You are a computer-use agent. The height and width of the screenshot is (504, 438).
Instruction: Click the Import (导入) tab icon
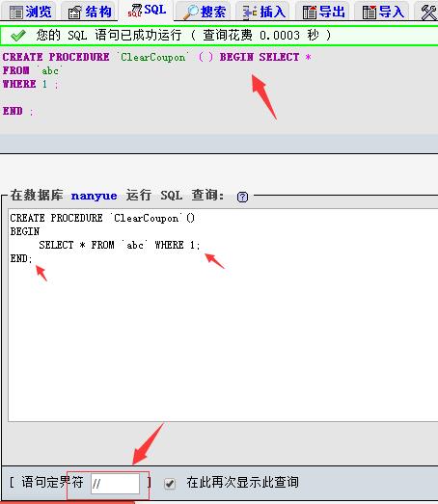click(369, 13)
